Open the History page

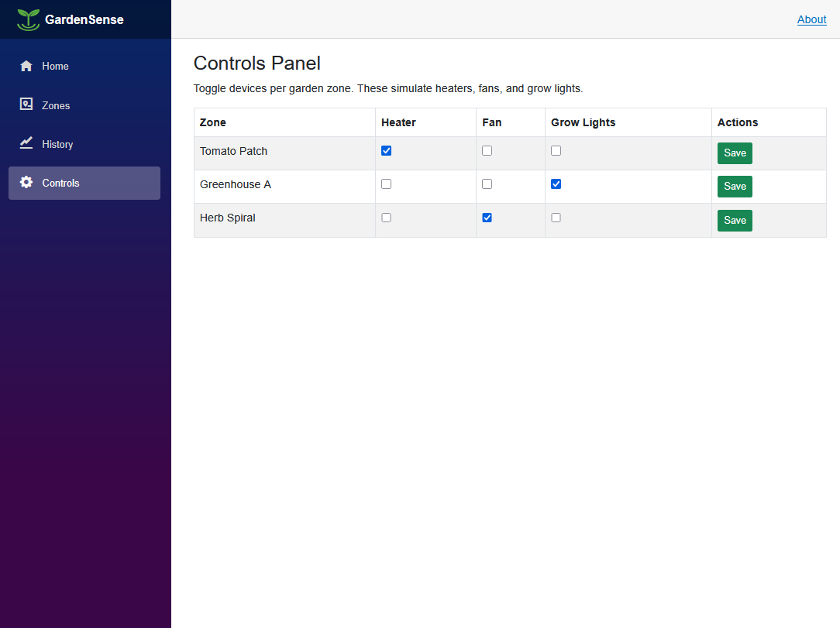tap(84, 144)
